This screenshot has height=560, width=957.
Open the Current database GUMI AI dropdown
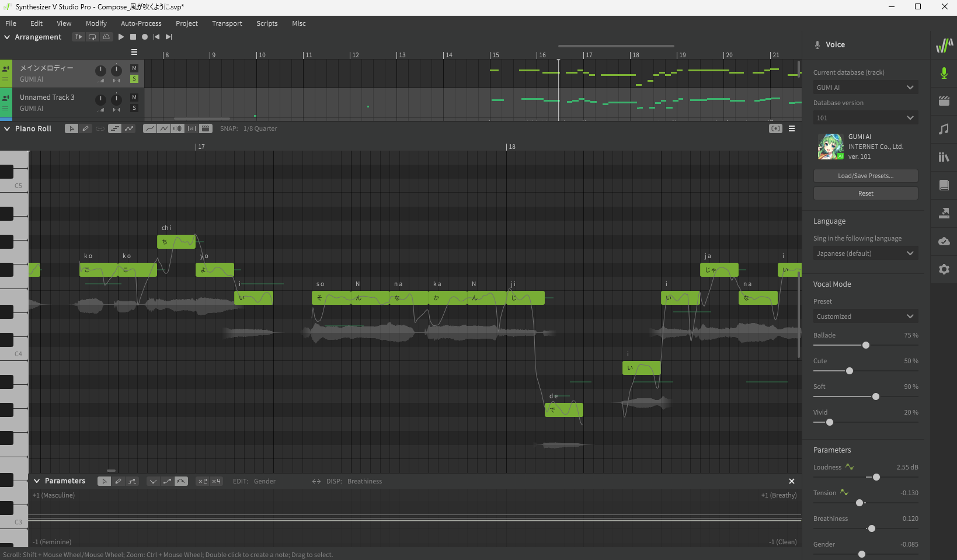[x=865, y=88]
